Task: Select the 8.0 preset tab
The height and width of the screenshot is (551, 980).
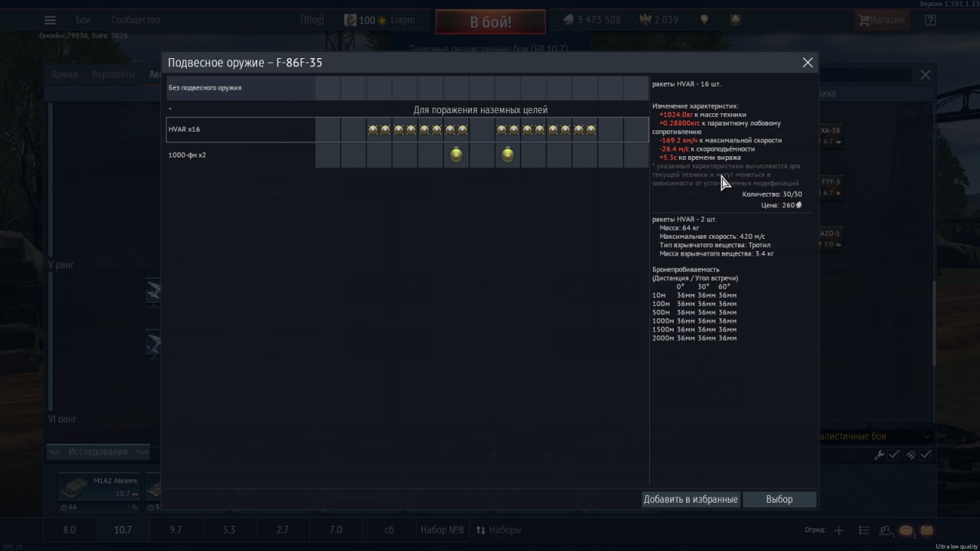Action: [69, 530]
